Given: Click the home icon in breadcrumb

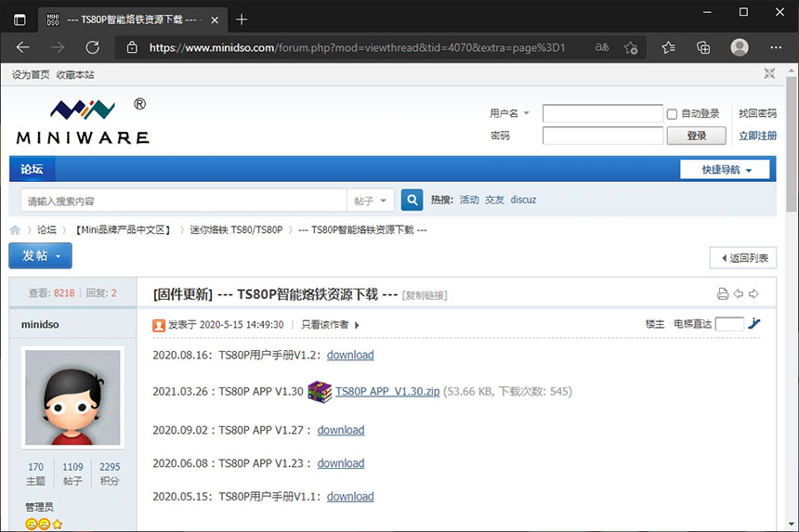Looking at the screenshot, I should (x=15, y=230).
